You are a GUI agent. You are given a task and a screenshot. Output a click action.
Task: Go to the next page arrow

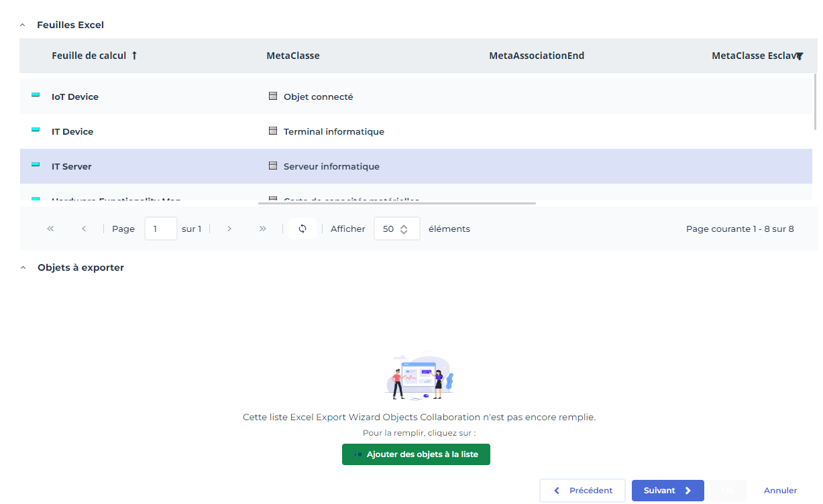tap(229, 229)
